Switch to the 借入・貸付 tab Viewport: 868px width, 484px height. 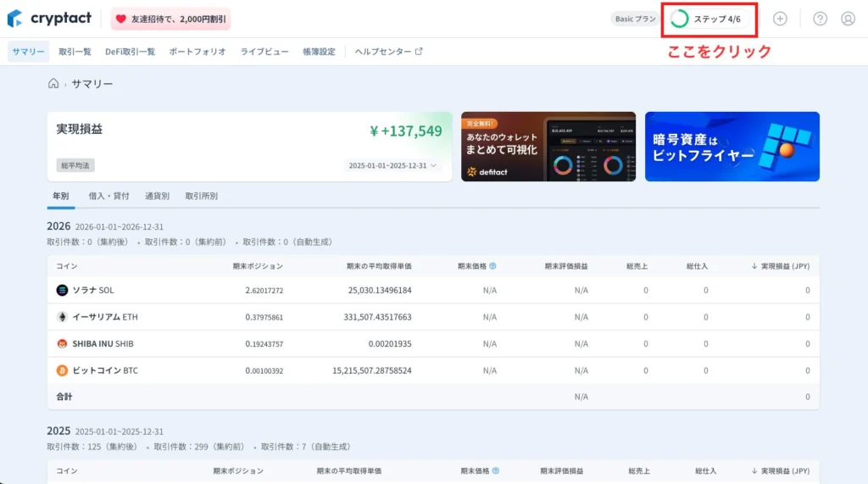tap(108, 196)
